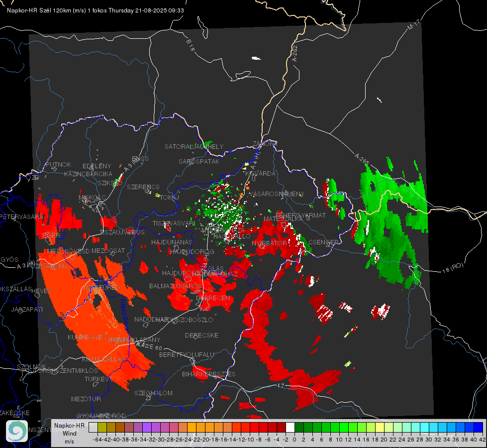Click the MEZŐTÚR label
Image resolution: width=487 pixels, height=448 pixels.
pos(86,399)
